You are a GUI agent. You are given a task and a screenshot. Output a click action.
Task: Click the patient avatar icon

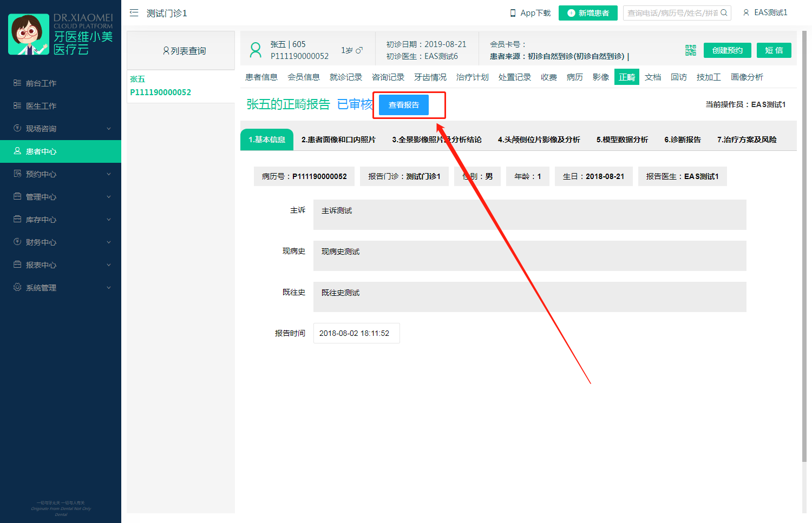tap(255, 50)
